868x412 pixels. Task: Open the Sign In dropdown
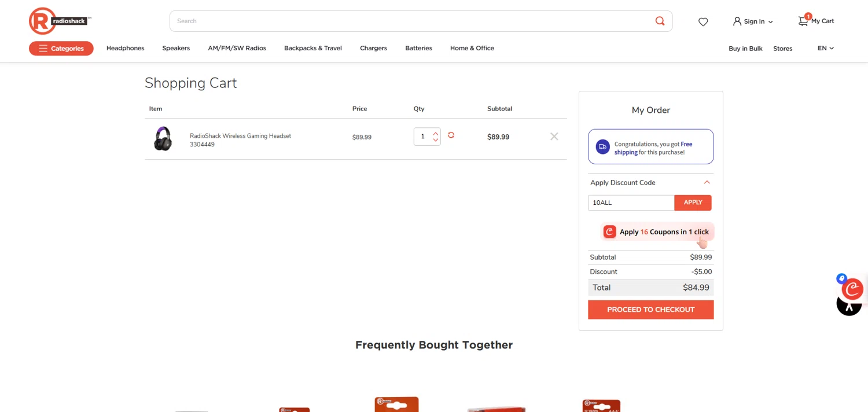tap(753, 21)
